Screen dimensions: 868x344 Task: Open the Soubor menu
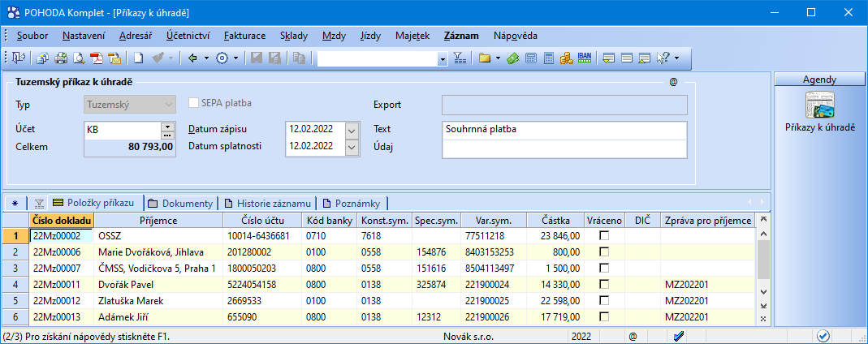(32, 36)
